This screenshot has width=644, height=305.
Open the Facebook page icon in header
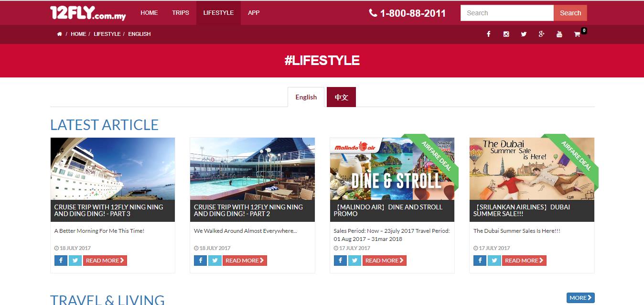coord(488,34)
